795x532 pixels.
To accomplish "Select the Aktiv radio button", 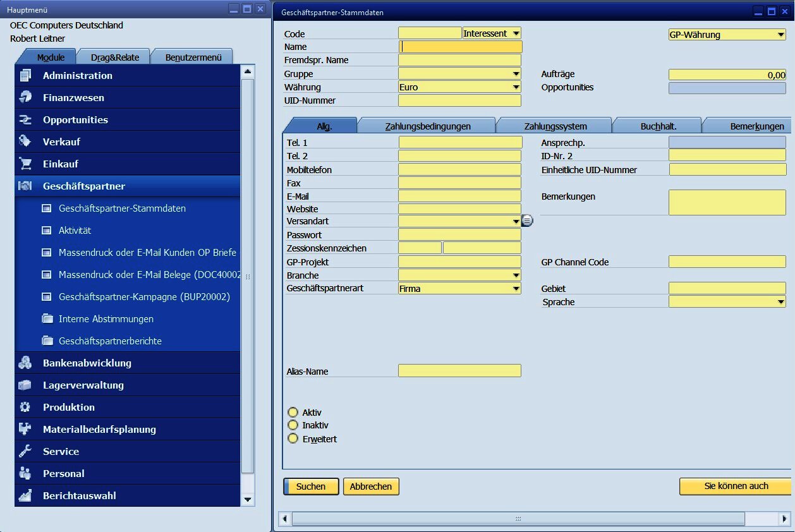I will 293,412.
